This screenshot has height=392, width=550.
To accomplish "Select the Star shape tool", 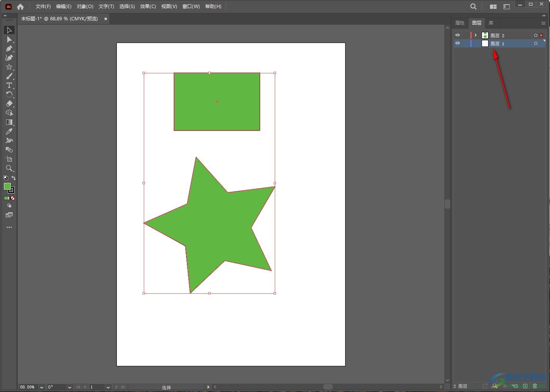I will pos(9,67).
